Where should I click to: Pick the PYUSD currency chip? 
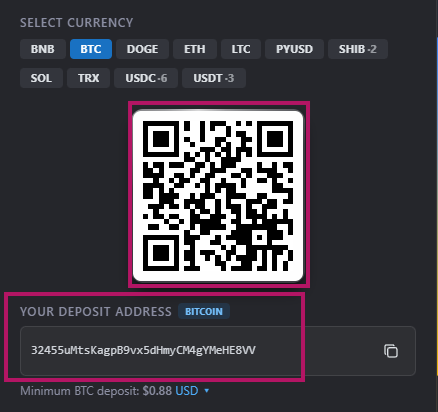coord(294,49)
